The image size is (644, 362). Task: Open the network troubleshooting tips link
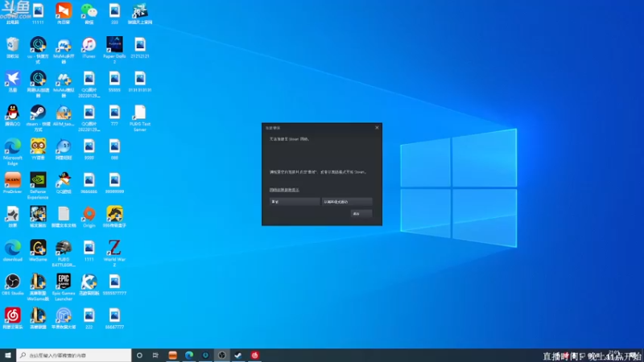pyautogui.click(x=284, y=190)
